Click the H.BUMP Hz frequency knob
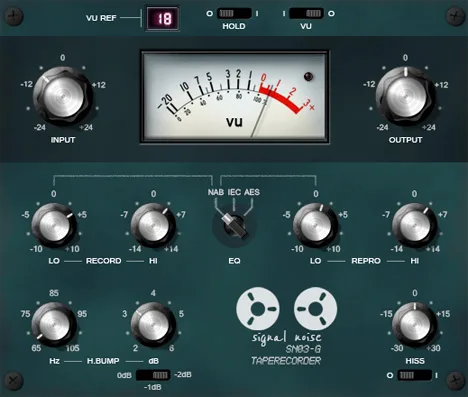This screenshot has width=468, height=397. click(x=54, y=325)
